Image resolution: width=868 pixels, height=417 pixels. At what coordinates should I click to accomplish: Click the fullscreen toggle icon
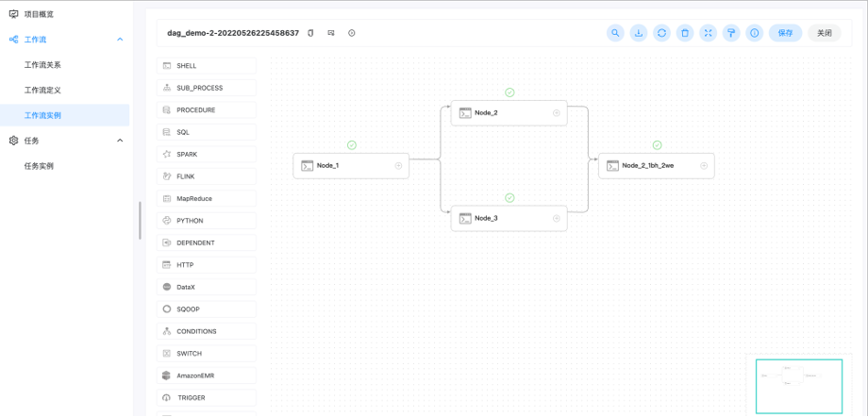coord(708,33)
